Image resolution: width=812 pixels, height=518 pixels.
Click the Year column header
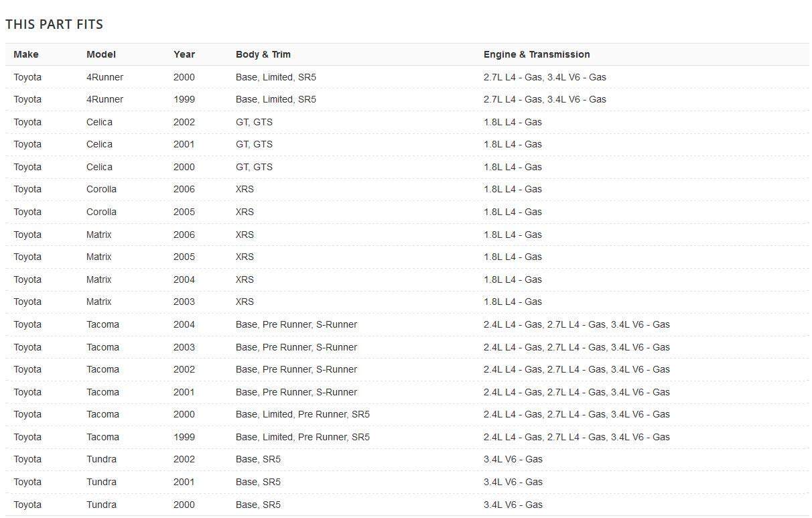(x=184, y=54)
